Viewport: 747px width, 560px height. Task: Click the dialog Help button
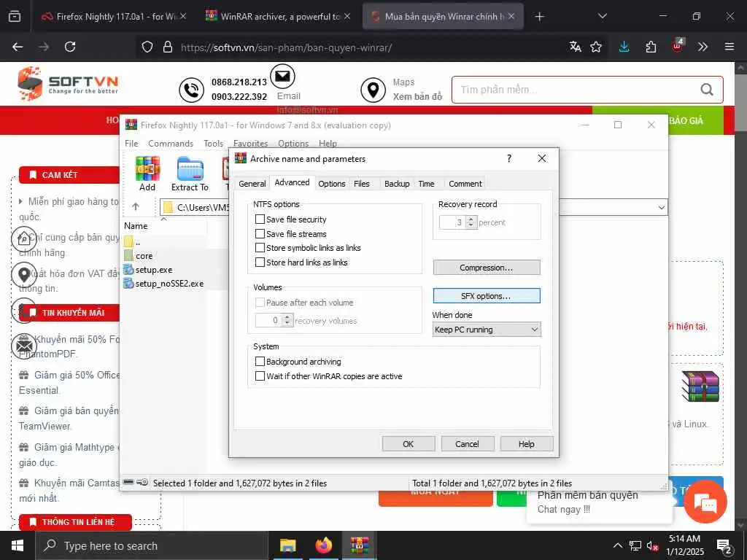(527, 444)
